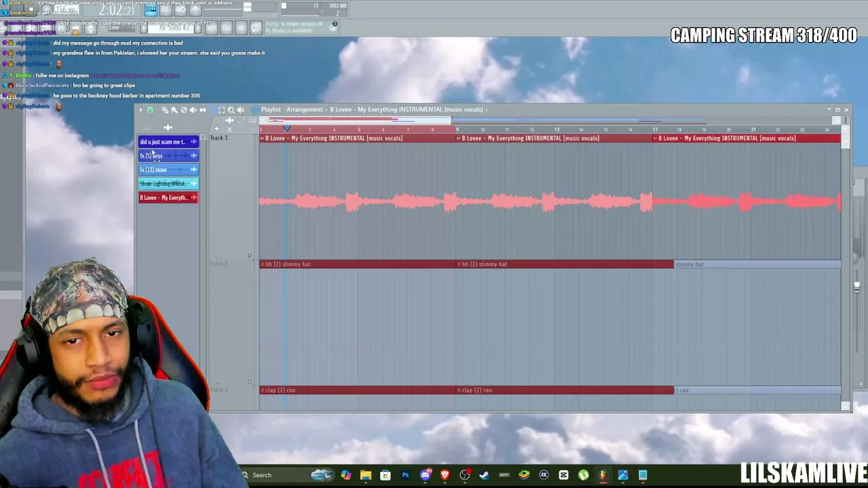Click the Playlist overview minimap strip
868x488 pixels.
[x=549, y=121]
